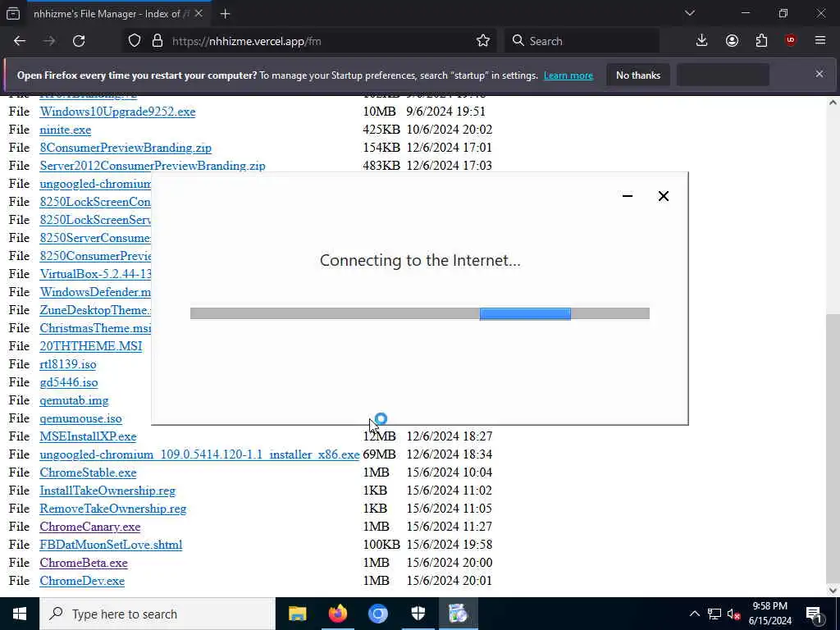Image resolution: width=840 pixels, height=630 pixels.
Task: Open the Firefox View icon in tab strip
Action: [x=13, y=13]
